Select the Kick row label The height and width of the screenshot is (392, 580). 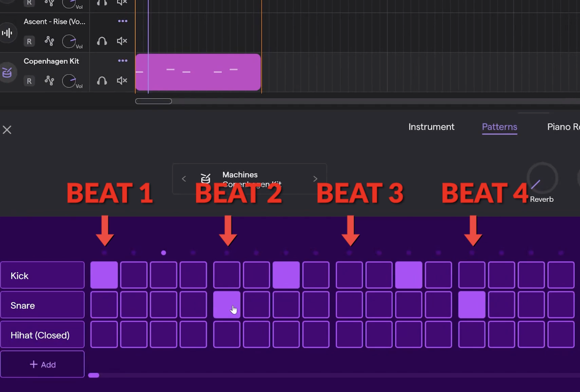[x=43, y=275]
